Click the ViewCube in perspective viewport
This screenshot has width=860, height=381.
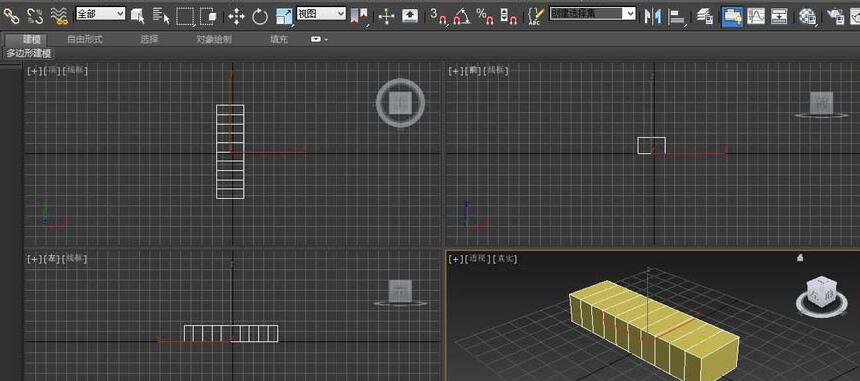821,292
